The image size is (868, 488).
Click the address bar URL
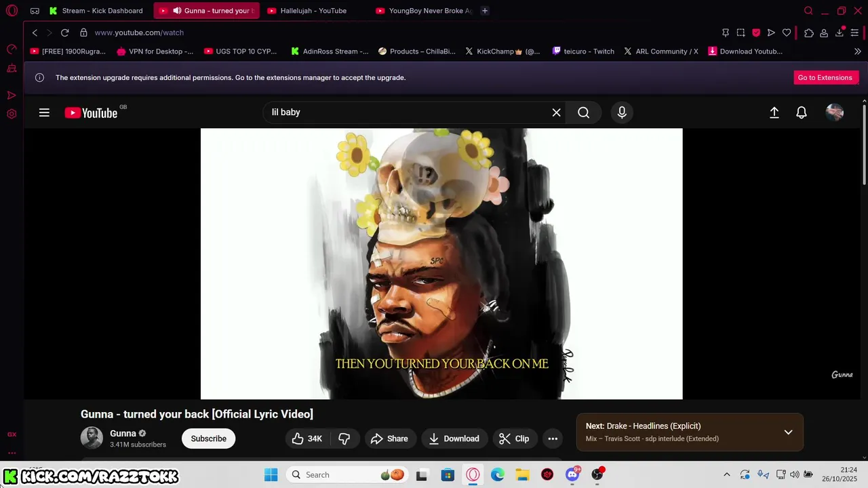[x=139, y=33]
